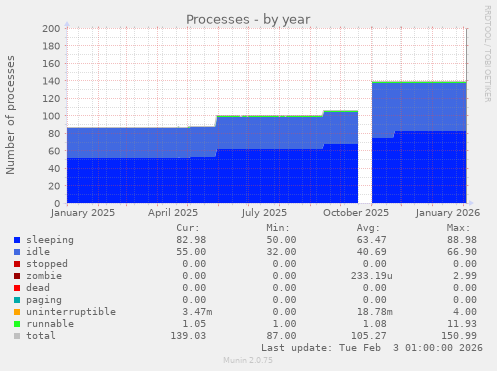
Task: Click the idle legend color swatch
Action: (x=17, y=252)
